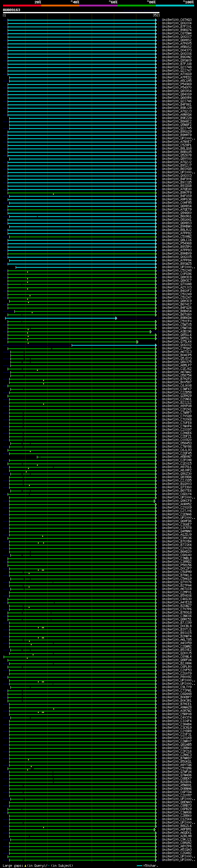The image size is (197, 868).
Task: Select the UniRef100_Q7XUA8 label
Action: click(177, 284)
